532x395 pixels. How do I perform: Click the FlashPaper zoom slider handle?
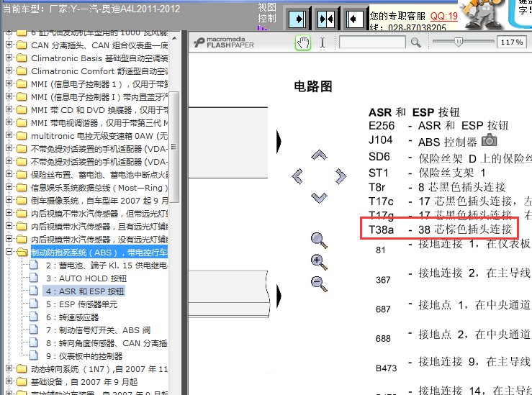click(x=459, y=42)
